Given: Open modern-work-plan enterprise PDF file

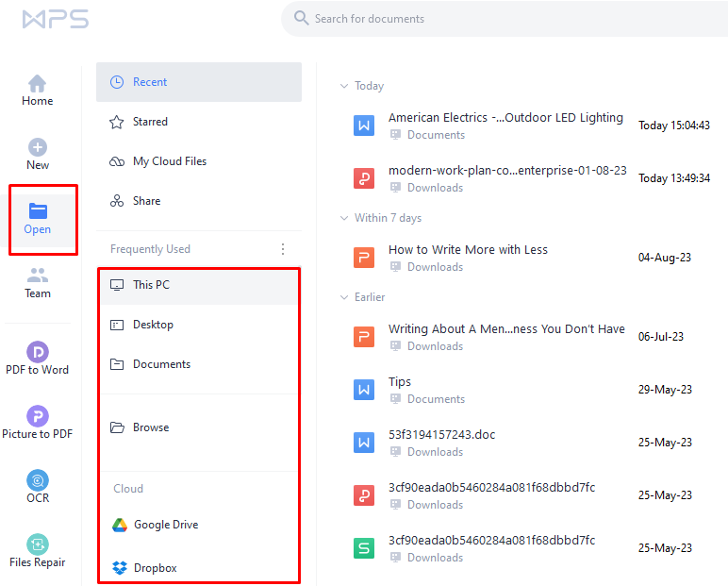Looking at the screenshot, I should point(507,171).
